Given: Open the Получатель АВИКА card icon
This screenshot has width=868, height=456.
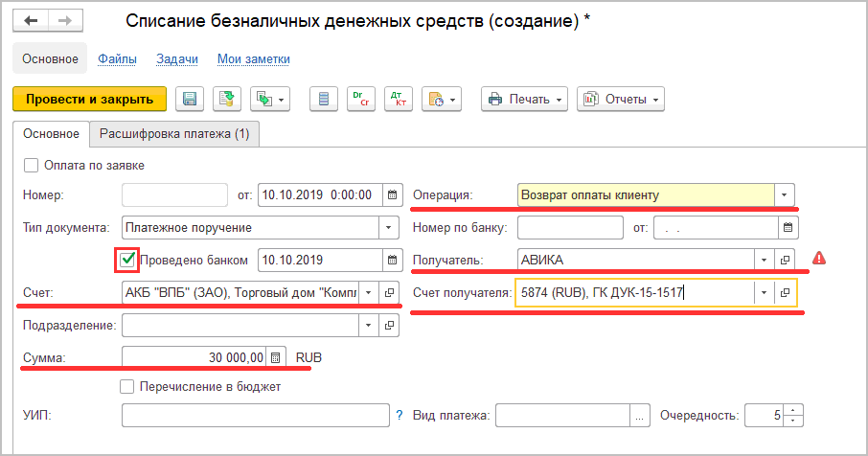Looking at the screenshot, I should [785, 261].
